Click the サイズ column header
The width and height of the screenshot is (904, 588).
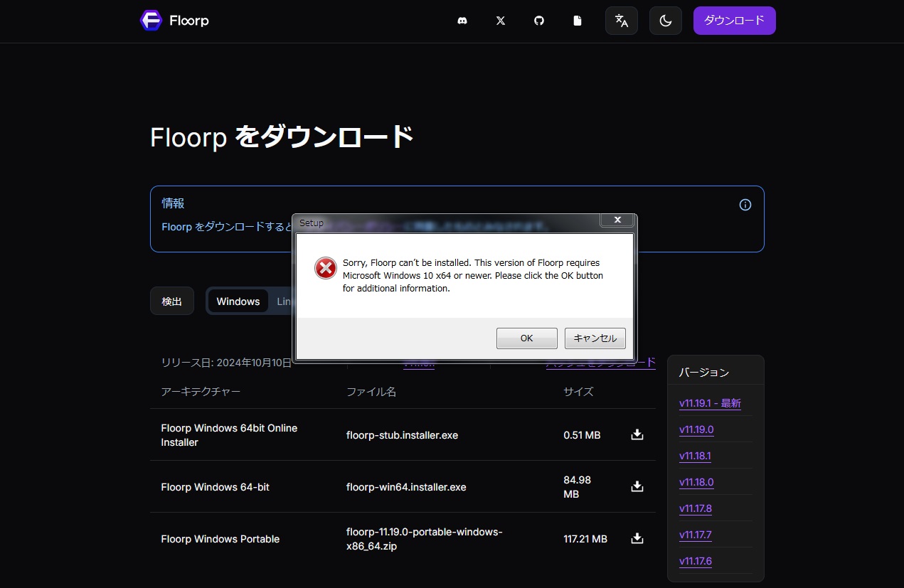point(578,392)
